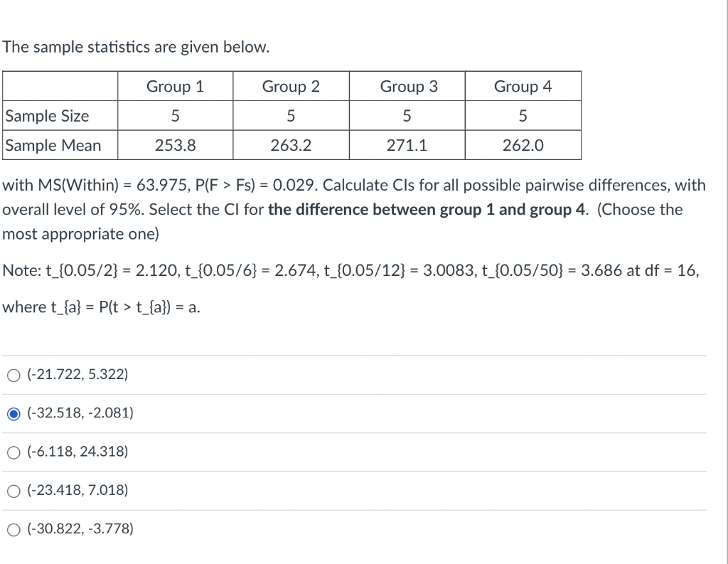The height and width of the screenshot is (564, 728).
Task: Click the cell showing 271.1
Action: tap(407, 145)
